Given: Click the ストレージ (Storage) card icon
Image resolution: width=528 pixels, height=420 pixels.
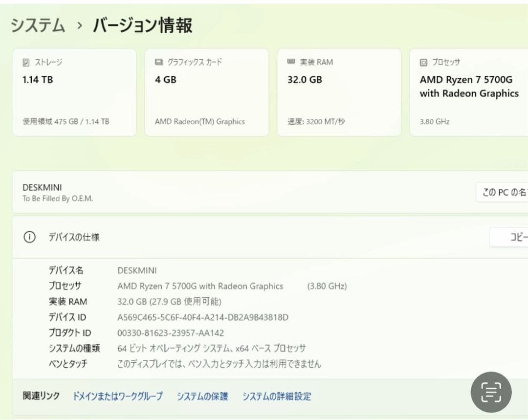Looking at the screenshot, I should point(25,62).
